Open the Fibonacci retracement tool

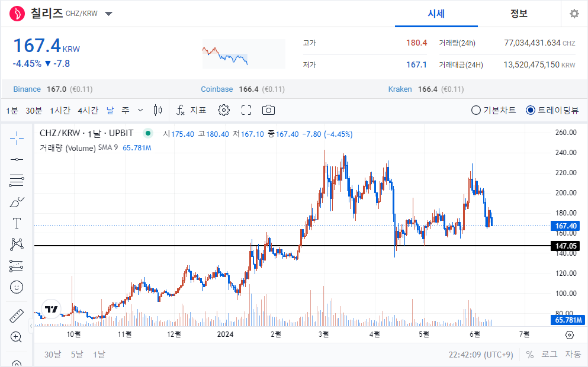pyautogui.click(x=17, y=181)
